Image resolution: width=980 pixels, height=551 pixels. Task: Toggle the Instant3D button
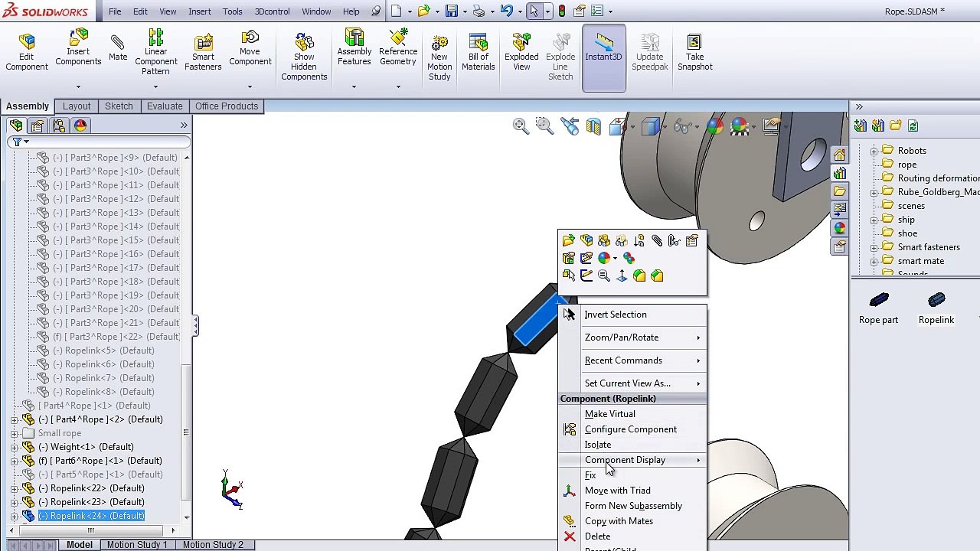click(x=603, y=57)
